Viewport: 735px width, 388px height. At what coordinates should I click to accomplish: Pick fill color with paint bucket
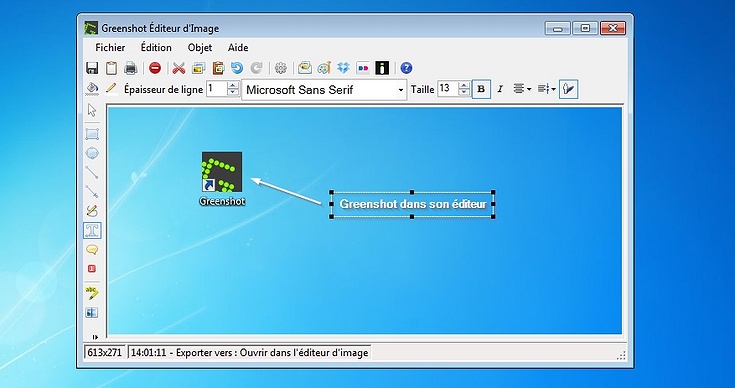pyautogui.click(x=92, y=88)
